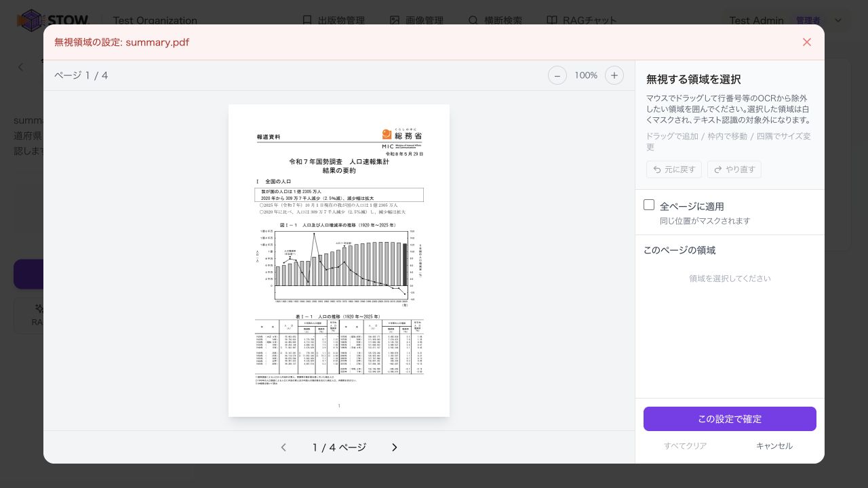Open 画像管理 in the background nav
This screenshot has height=488, width=868.
point(417,20)
